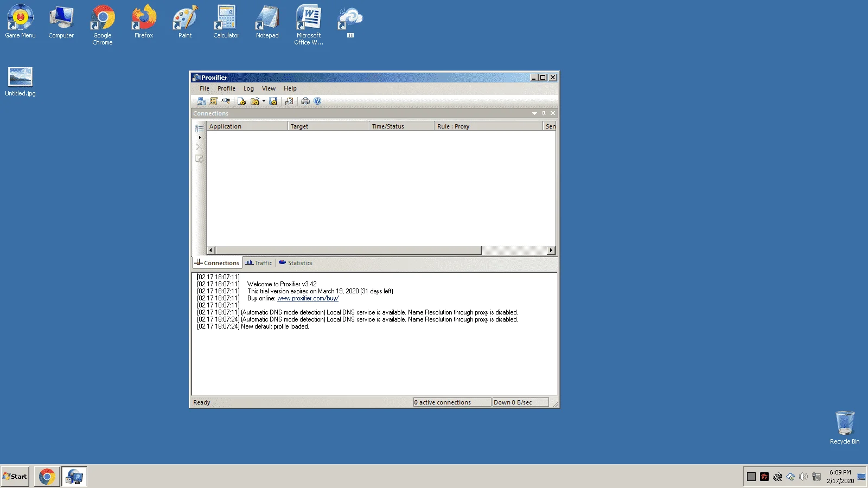This screenshot has width=868, height=488.
Task: Sort by the Time/Status column header
Action: [401, 126]
